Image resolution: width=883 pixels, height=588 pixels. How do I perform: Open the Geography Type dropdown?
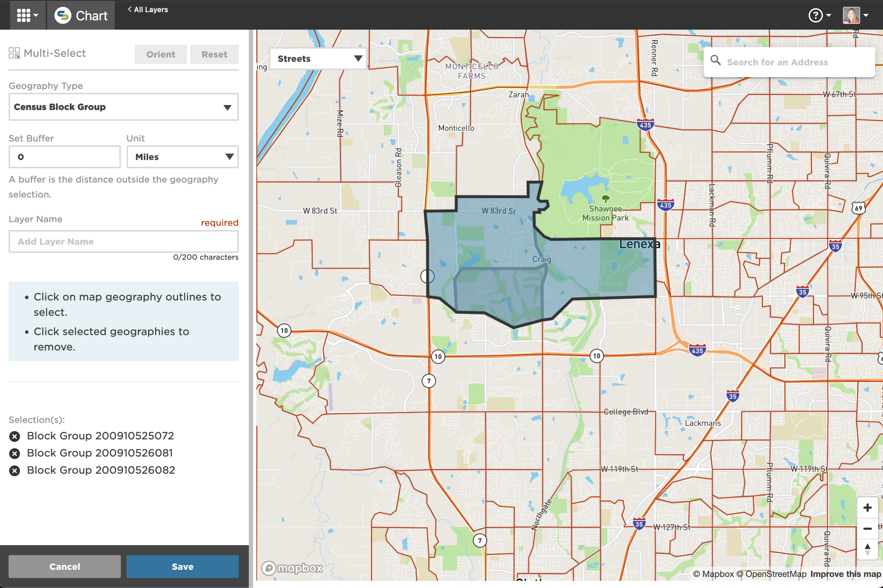(123, 107)
